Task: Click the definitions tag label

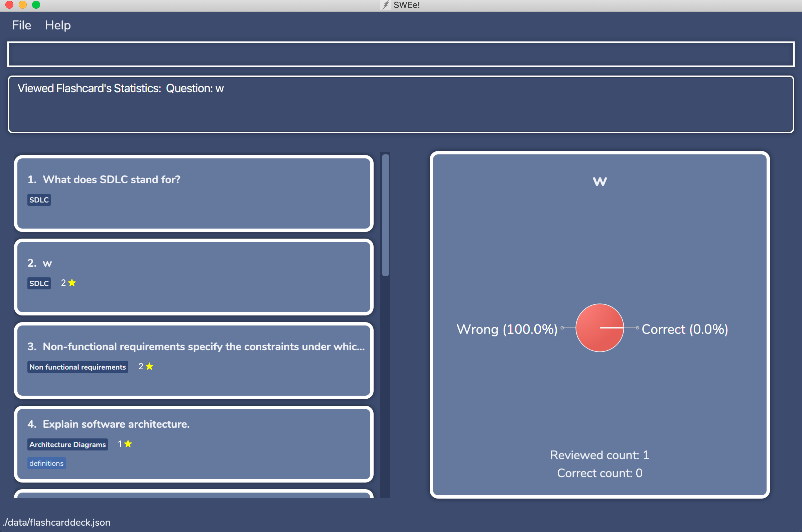Action: point(46,463)
